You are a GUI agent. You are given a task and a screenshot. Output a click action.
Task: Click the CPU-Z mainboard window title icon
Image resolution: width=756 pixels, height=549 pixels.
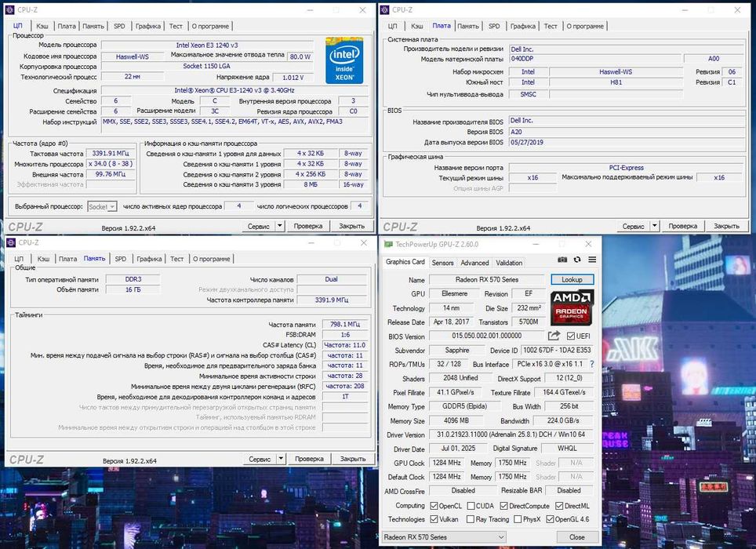384,9
